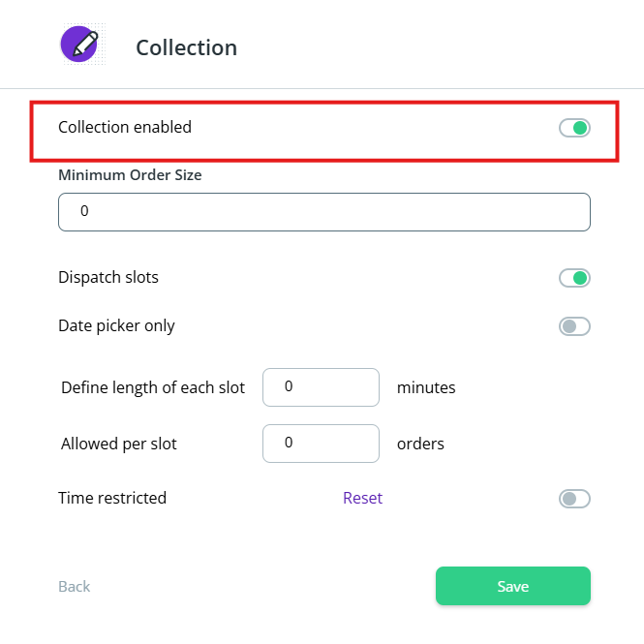Go back using the Back link
The image size is (644, 644).
pos(75,586)
